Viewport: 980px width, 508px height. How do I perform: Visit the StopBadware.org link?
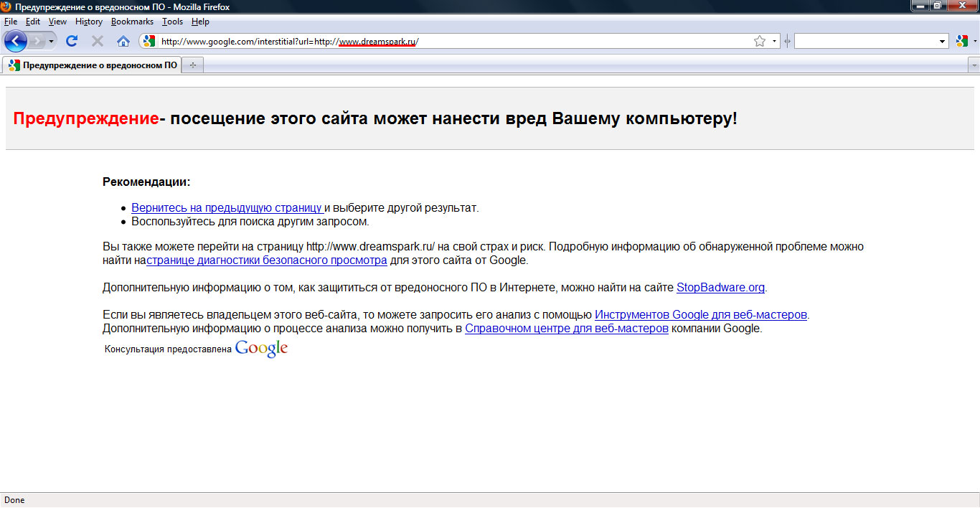click(x=721, y=288)
